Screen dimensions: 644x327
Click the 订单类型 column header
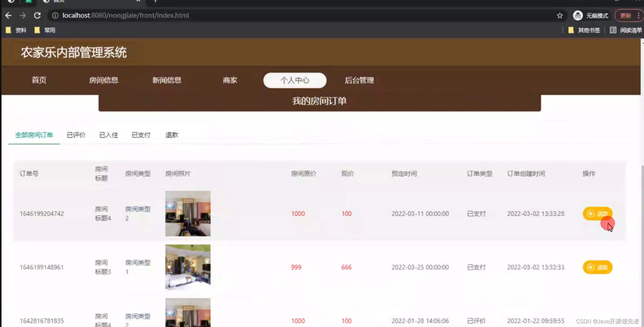[479, 173]
